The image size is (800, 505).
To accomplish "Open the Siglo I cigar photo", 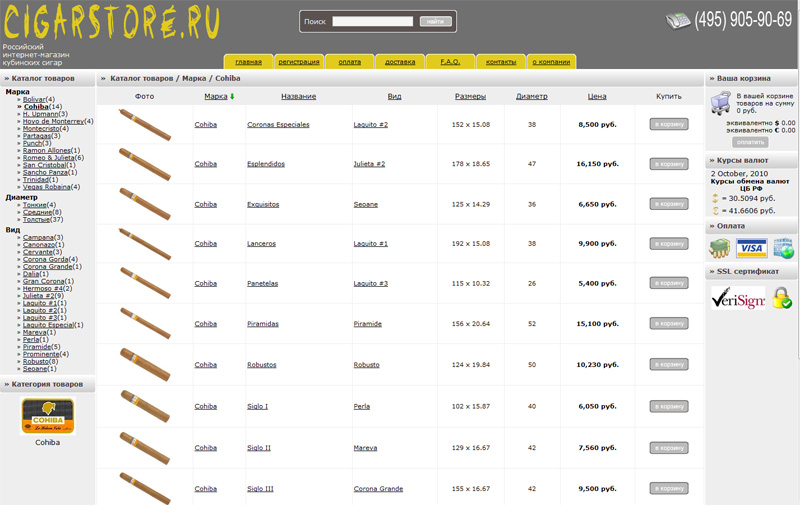I will tap(145, 406).
